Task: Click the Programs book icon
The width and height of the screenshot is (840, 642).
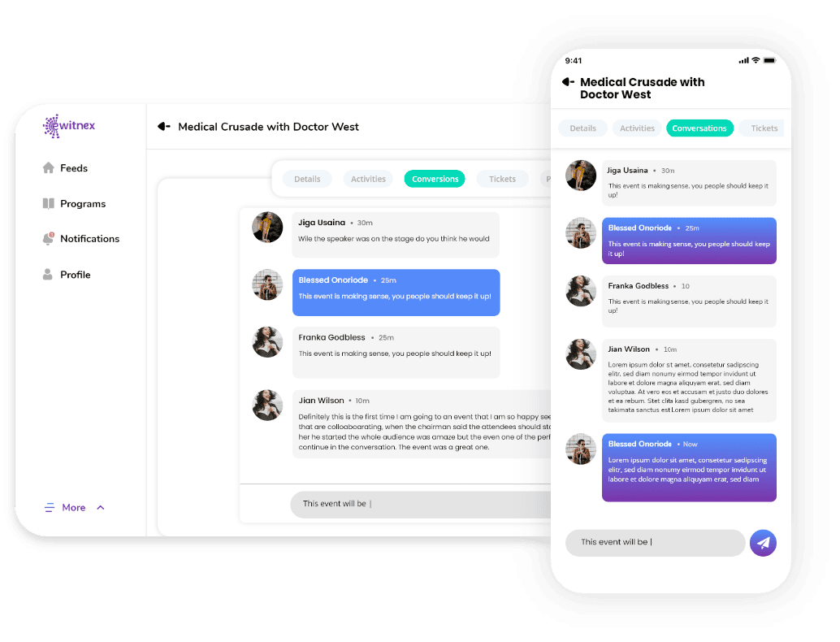Action: point(48,203)
